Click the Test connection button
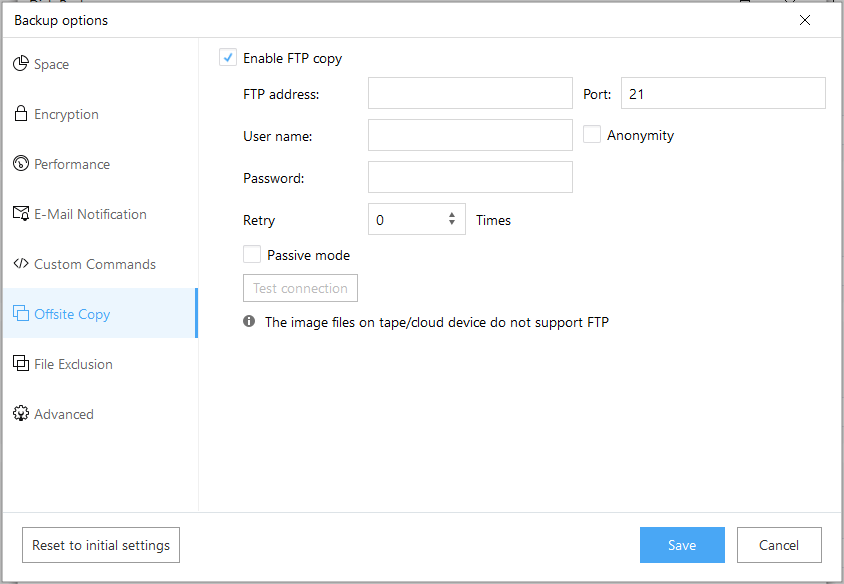Screen dimensions: 844x584 (300, 288)
